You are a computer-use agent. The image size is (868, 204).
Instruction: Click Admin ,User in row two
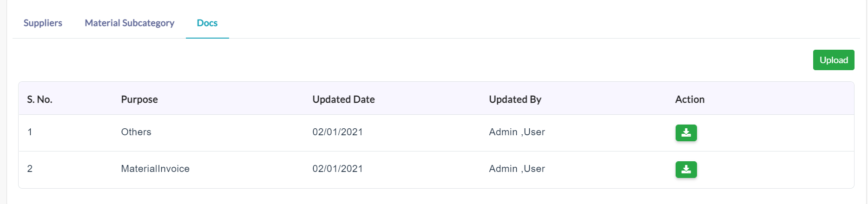pyautogui.click(x=517, y=169)
